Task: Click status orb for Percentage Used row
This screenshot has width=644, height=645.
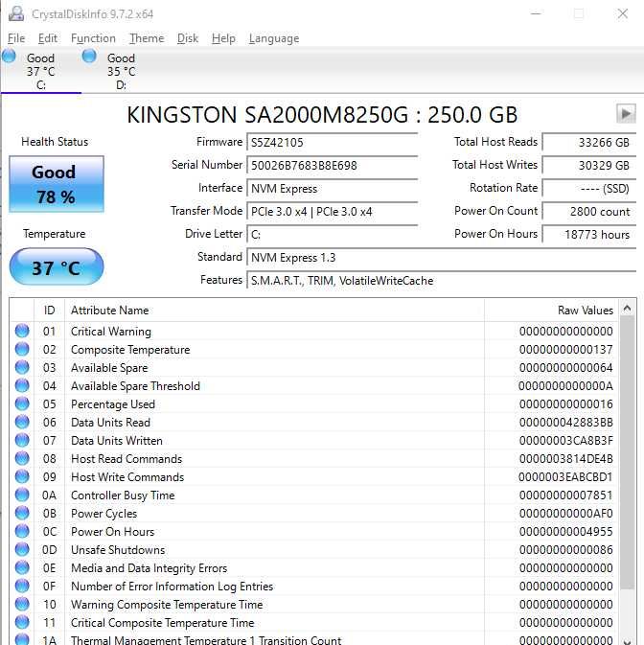Action: pos(22,403)
